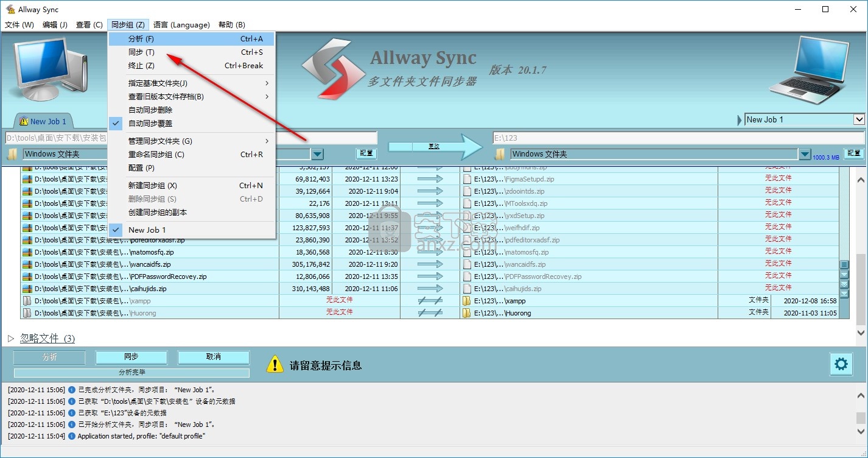Open the 文件 (W) menu
This screenshot has width=868, height=458.
point(19,25)
